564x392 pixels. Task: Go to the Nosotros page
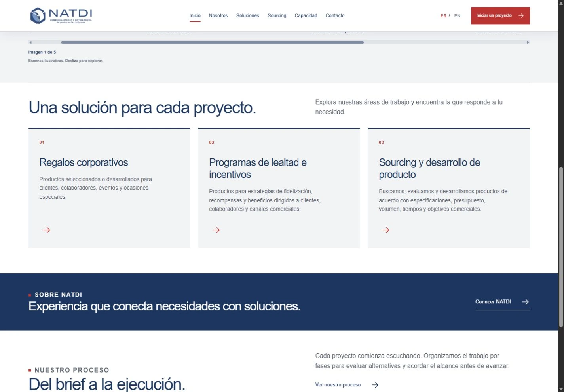pyautogui.click(x=218, y=16)
